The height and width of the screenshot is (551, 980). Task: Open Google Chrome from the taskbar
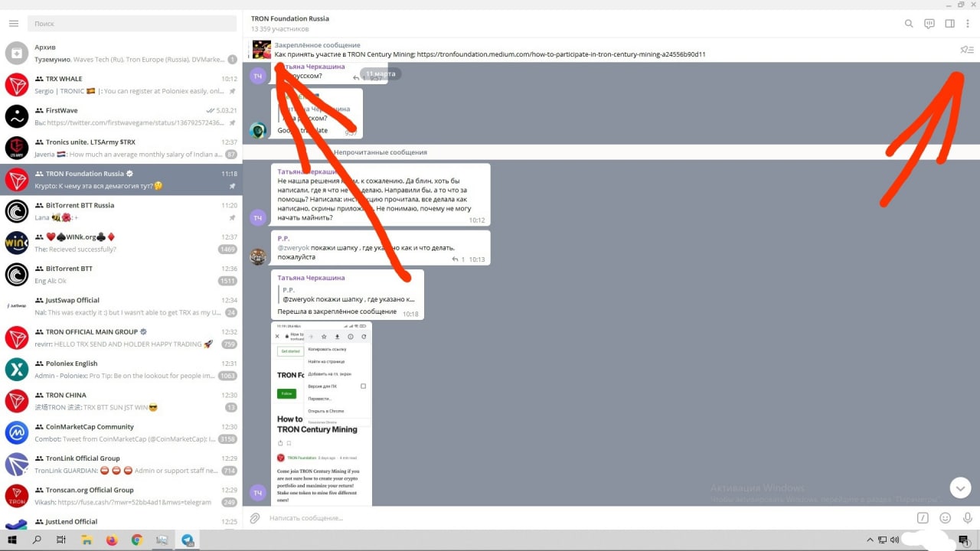coord(137,540)
